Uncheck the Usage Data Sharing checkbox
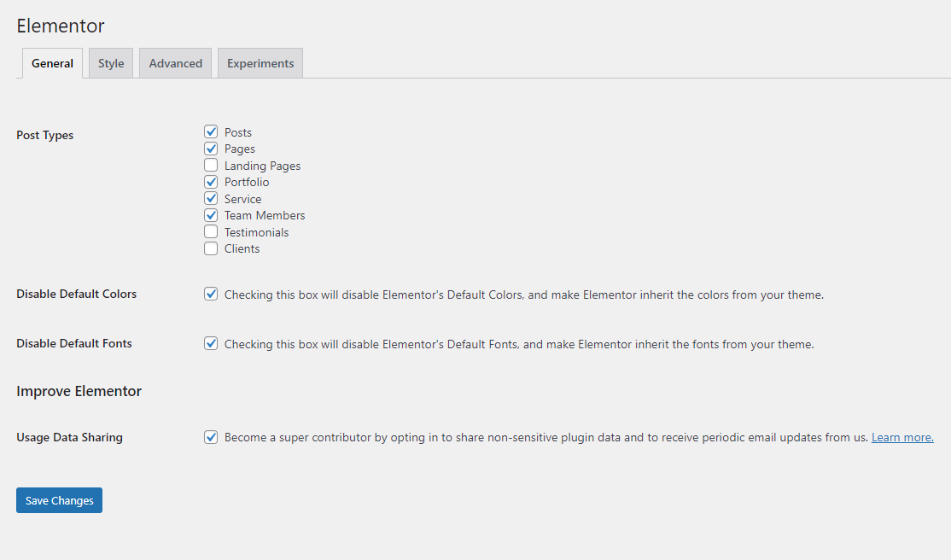 pos(211,437)
